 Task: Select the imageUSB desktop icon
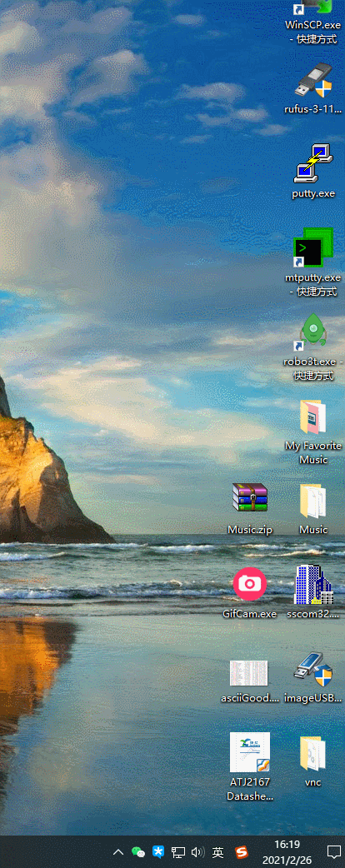(313, 670)
